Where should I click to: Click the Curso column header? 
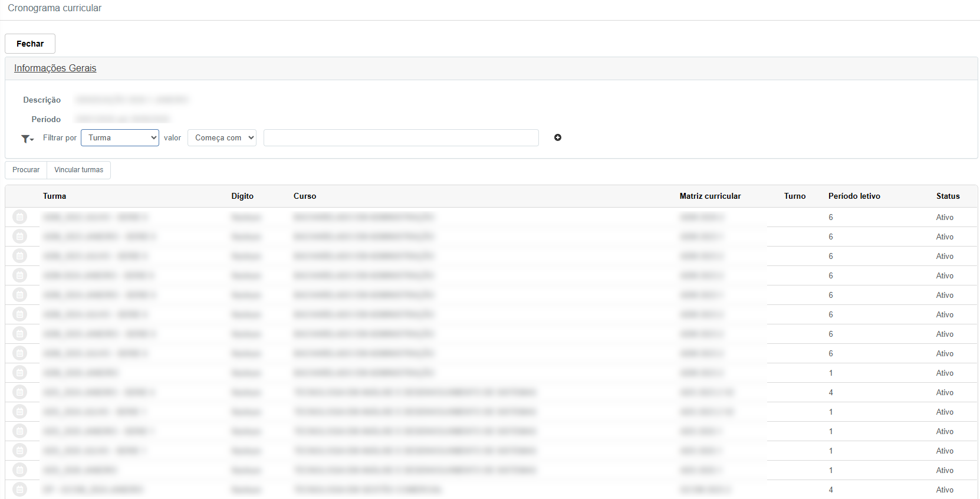pos(305,196)
